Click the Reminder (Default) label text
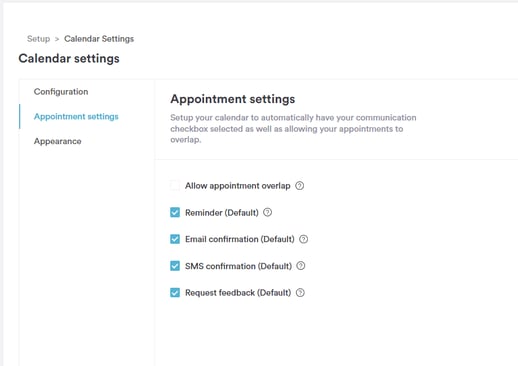518x366 pixels. pos(222,212)
